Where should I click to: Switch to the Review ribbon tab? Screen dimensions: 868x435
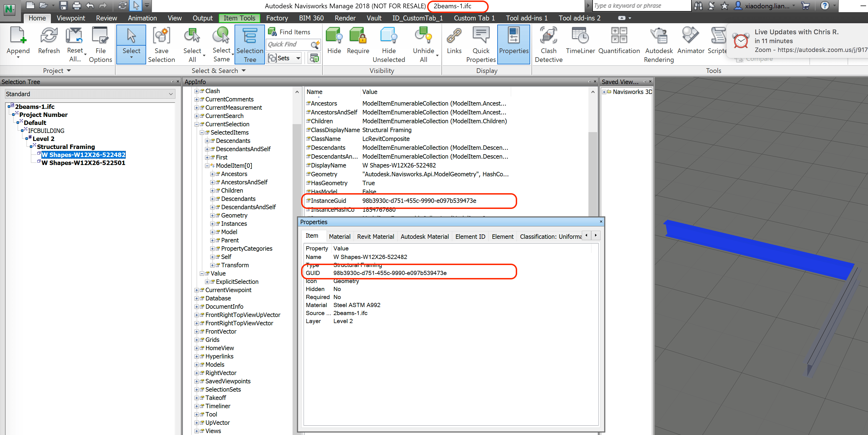click(x=106, y=18)
